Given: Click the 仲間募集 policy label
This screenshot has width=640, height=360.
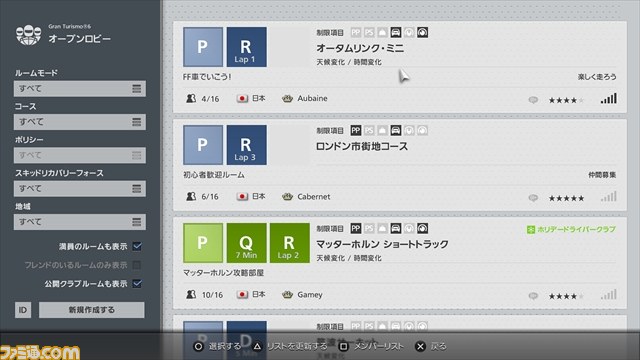Looking at the screenshot, I should pos(602,175).
